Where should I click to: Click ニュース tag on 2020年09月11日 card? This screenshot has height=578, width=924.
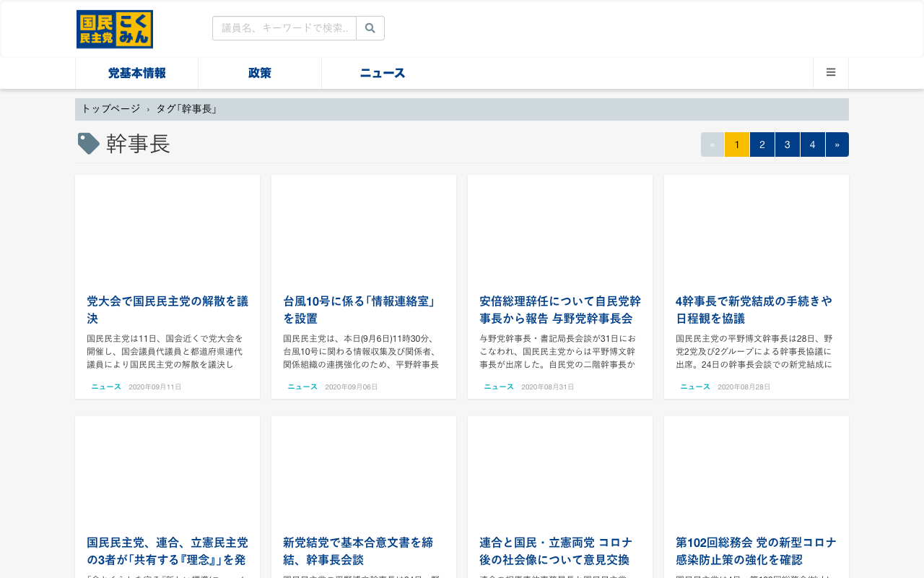(106, 387)
